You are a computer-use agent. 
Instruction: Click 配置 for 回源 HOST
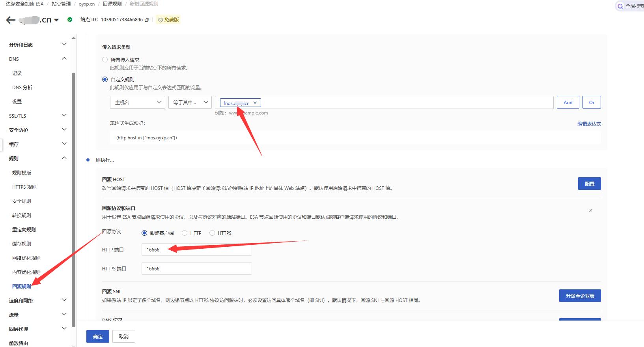tap(590, 184)
